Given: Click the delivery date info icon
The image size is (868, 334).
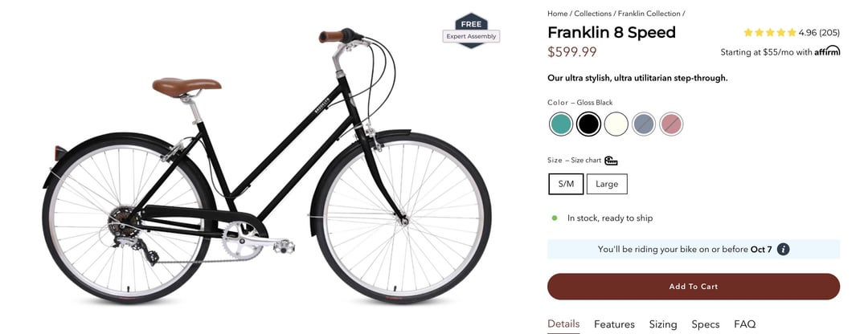Looking at the screenshot, I should (783, 250).
